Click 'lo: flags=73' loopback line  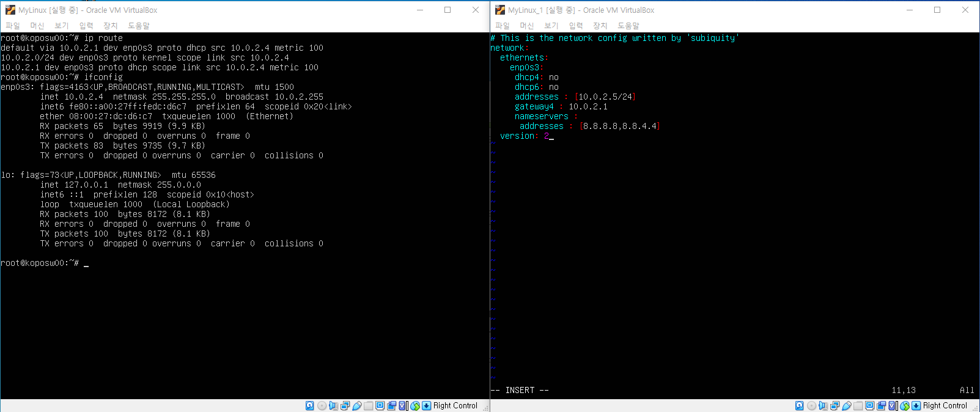(x=108, y=175)
